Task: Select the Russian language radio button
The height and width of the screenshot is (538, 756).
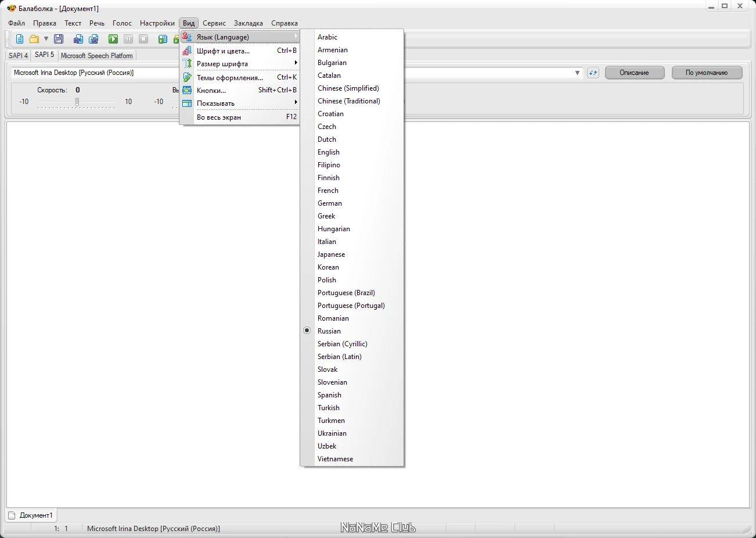Action: coord(307,331)
